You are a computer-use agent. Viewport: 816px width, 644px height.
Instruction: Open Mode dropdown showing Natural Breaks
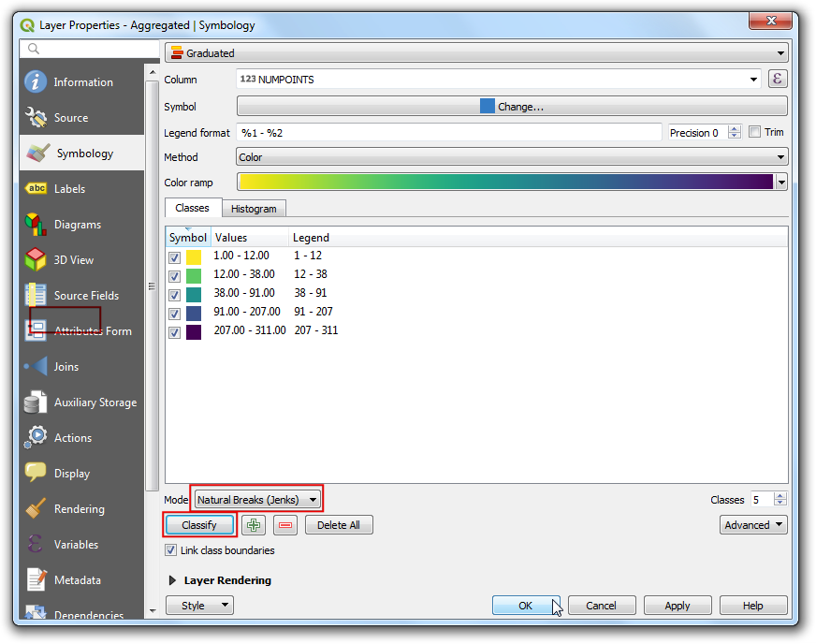click(x=257, y=500)
